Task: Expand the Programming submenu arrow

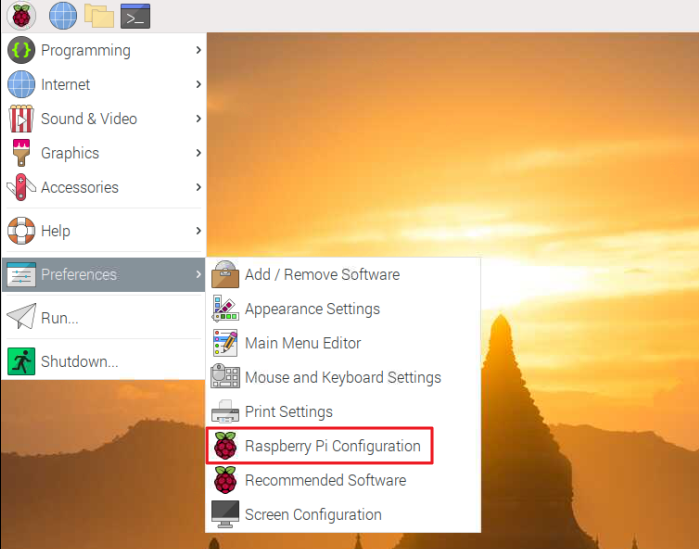Action: pyautogui.click(x=199, y=50)
